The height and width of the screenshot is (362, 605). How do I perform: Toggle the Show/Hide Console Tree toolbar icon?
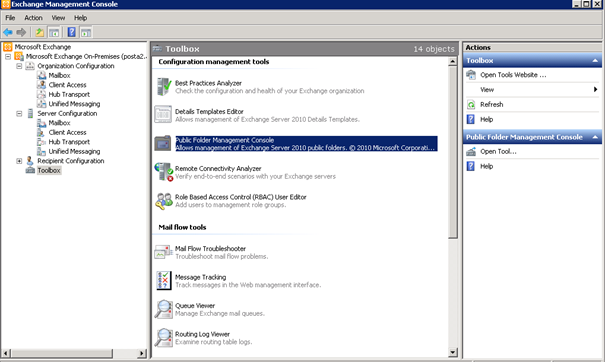(x=54, y=32)
